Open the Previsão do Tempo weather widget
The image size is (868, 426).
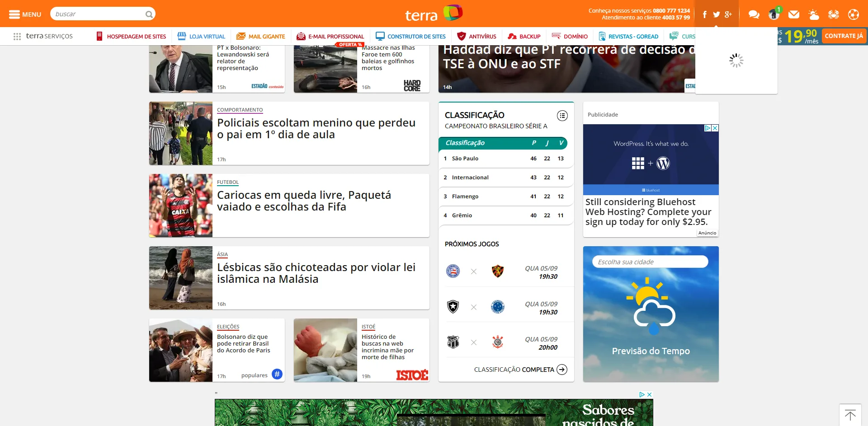[651, 314]
